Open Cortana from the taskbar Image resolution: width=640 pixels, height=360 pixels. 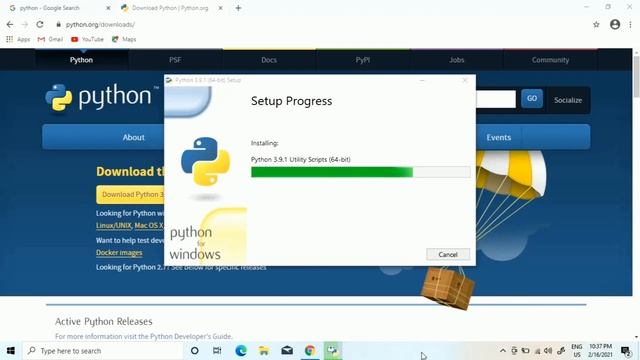click(195, 351)
